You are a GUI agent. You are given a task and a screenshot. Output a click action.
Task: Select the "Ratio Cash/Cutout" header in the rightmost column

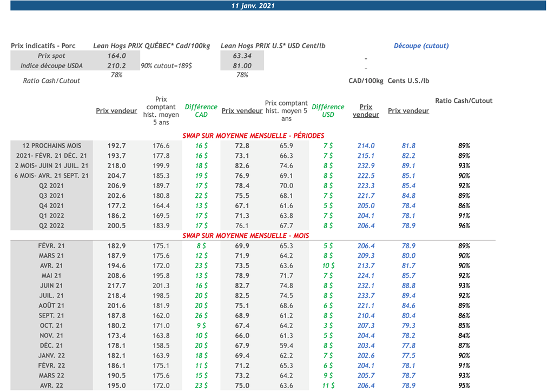[464, 101]
